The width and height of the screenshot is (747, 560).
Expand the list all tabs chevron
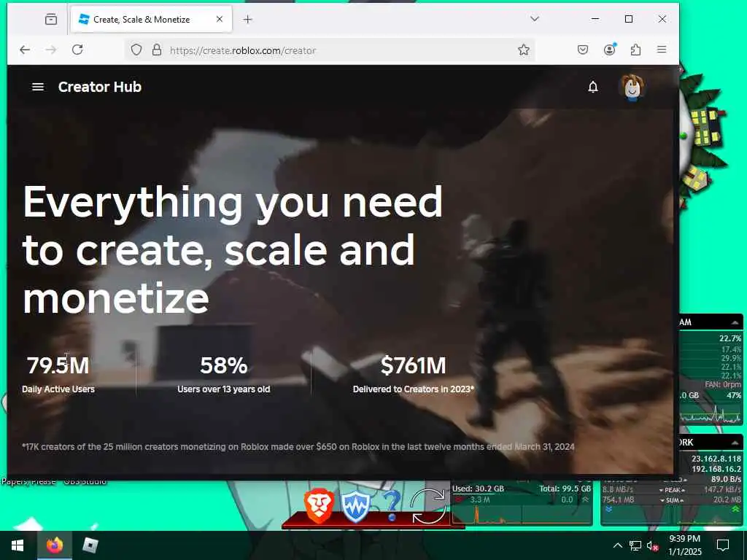tap(535, 18)
